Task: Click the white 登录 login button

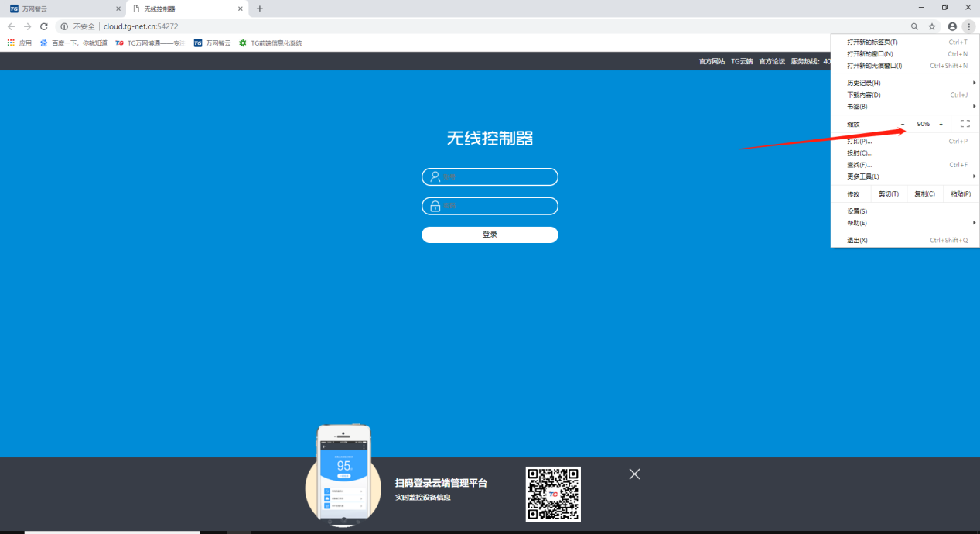Action: pos(490,234)
